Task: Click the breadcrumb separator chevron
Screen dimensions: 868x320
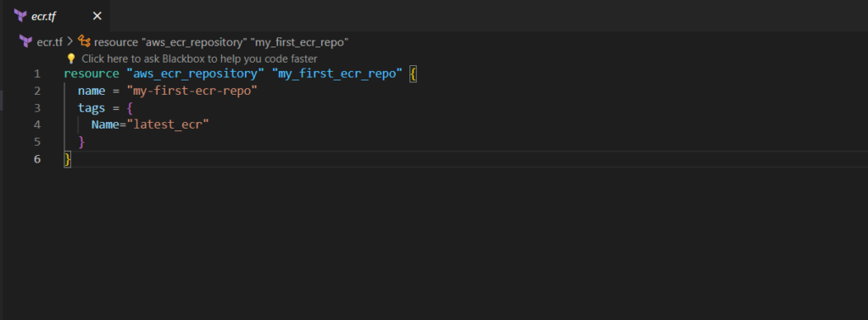Action: tap(70, 41)
